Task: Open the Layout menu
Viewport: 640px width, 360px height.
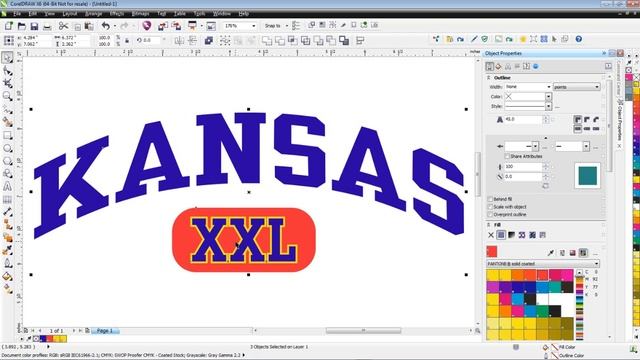Action: click(69, 14)
